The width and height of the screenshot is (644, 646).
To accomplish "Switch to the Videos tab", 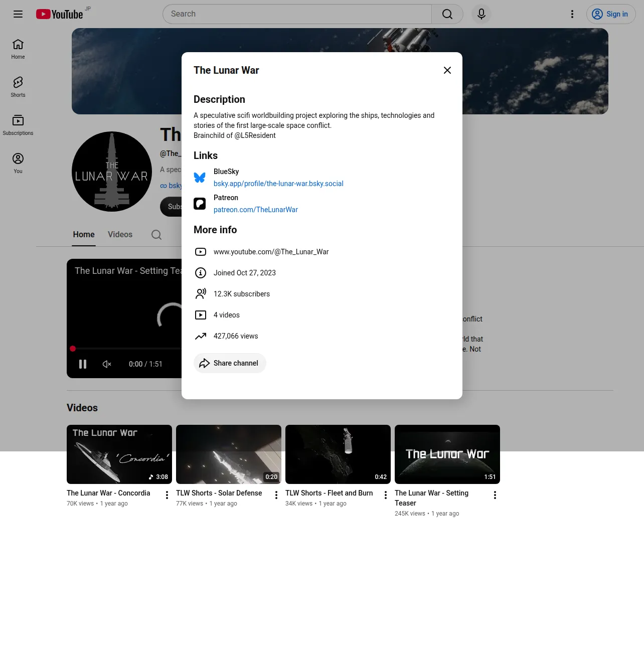I will 120,235.
